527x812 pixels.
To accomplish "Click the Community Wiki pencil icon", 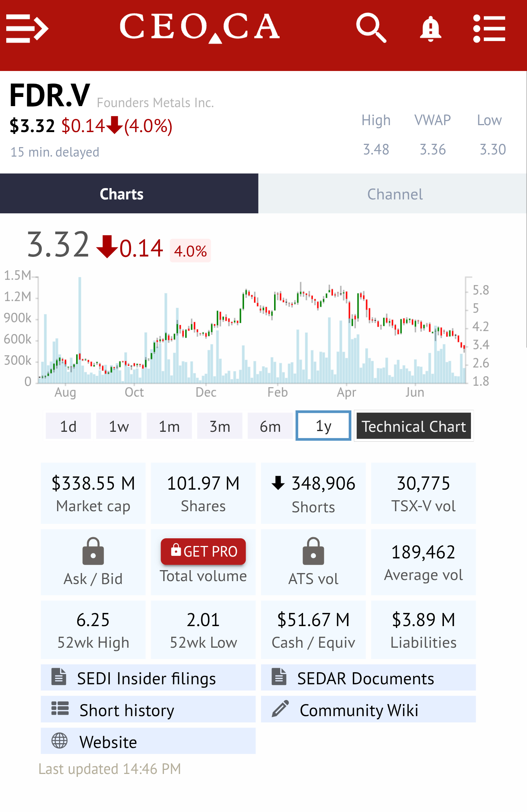I will tap(280, 708).
